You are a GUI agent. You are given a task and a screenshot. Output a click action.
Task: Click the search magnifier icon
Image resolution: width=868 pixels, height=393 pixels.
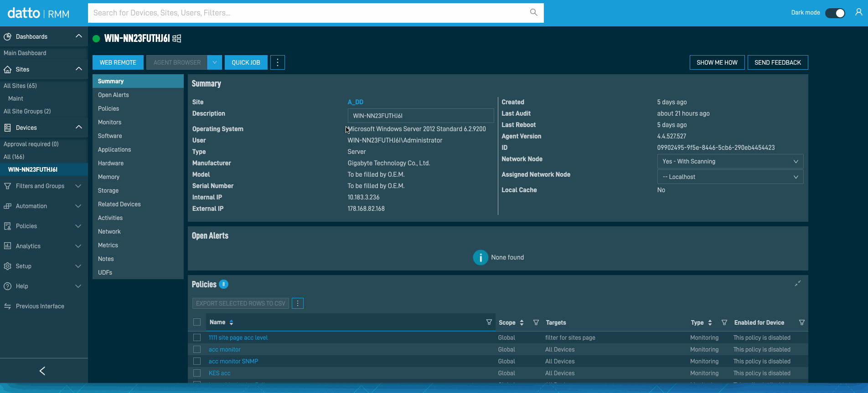tap(533, 12)
